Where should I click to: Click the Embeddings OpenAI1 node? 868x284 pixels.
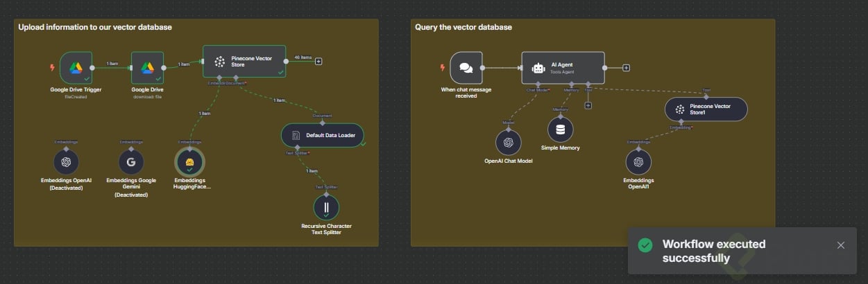coord(638,162)
